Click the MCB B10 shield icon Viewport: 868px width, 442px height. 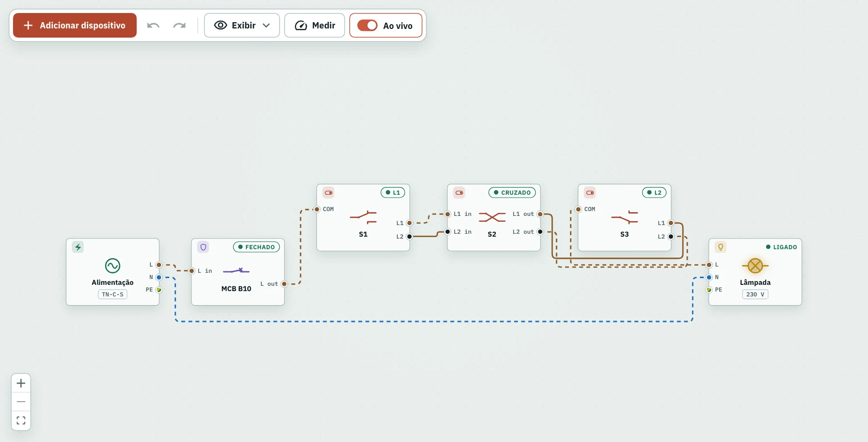coord(203,247)
